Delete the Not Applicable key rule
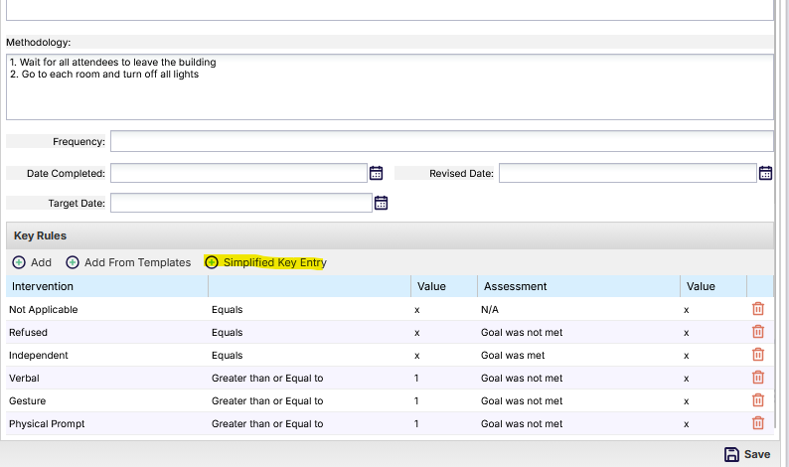The width and height of the screenshot is (789, 467). point(758,309)
